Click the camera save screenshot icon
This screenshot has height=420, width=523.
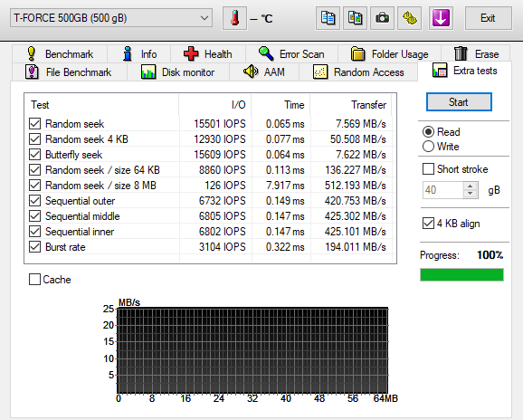[382, 18]
